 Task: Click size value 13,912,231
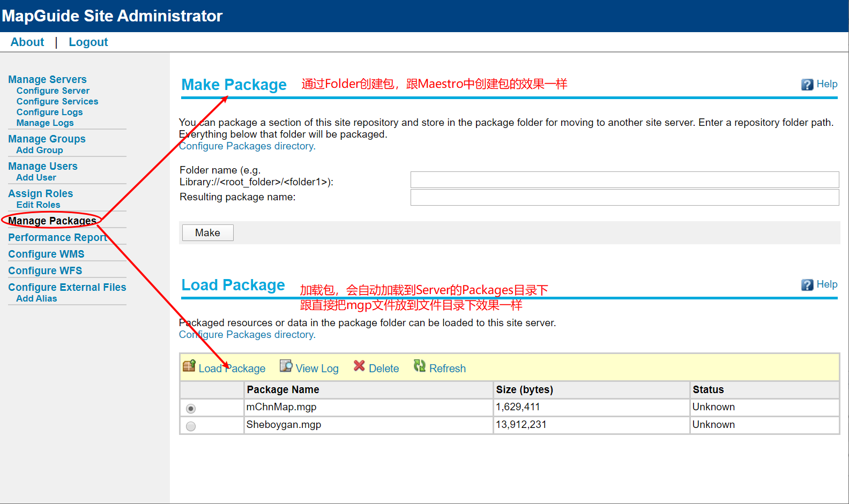point(521,425)
